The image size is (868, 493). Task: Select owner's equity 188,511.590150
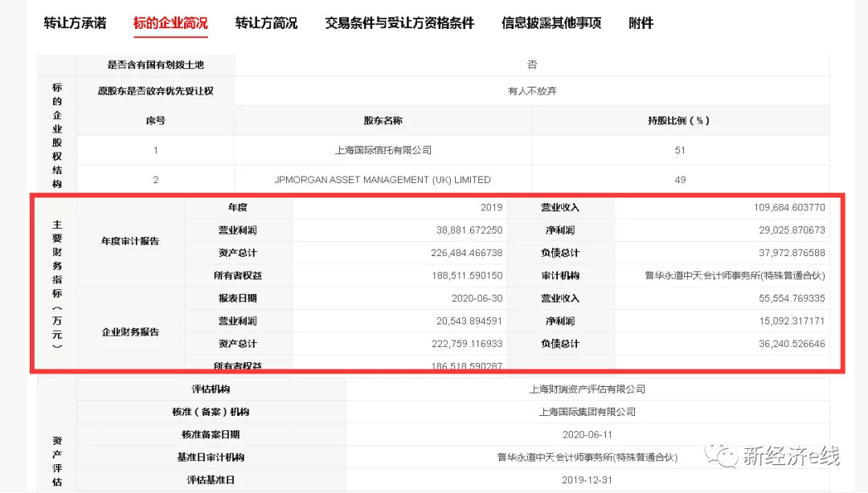pos(467,275)
